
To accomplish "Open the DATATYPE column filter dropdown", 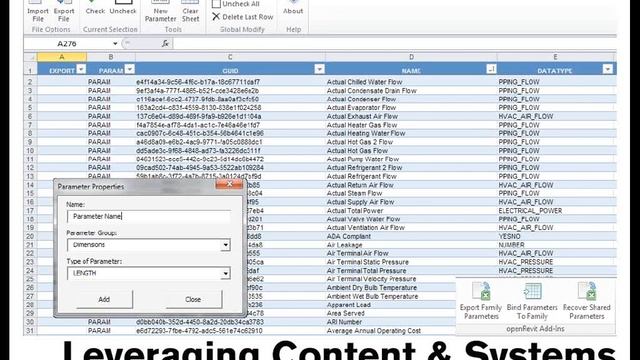I will (607, 69).
